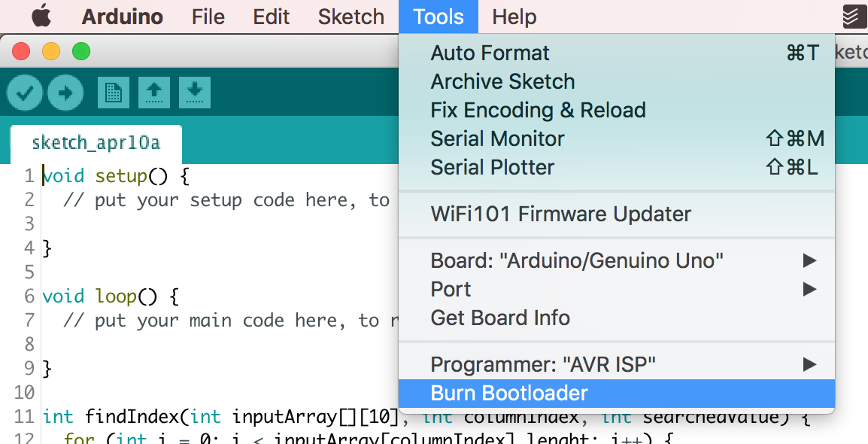
Task: Open the Help menu
Action: point(514,17)
